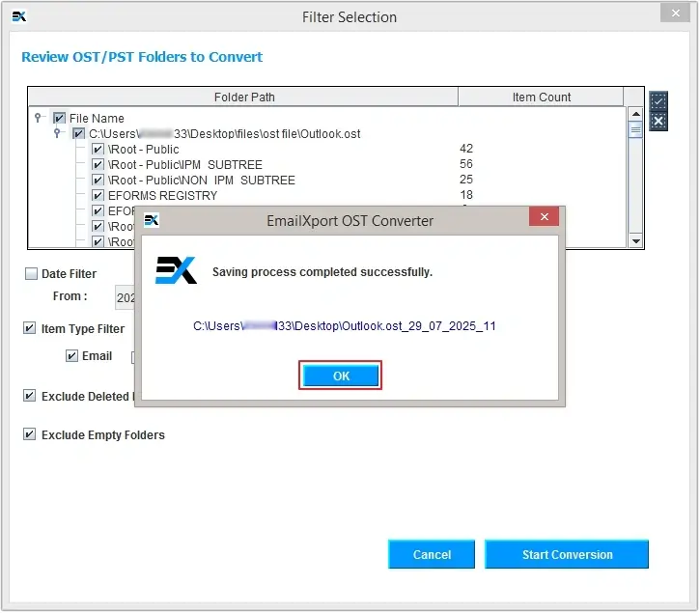The height and width of the screenshot is (613, 700).
Task: Uncheck the \Root - Public folder checkbox
Action: (x=98, y=150)
